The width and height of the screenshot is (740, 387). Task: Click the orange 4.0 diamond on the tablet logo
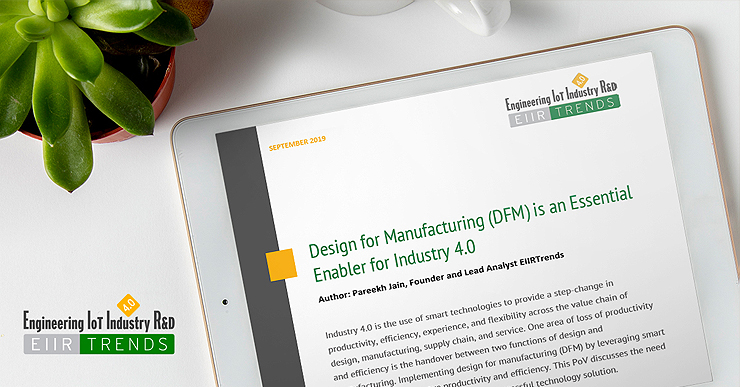coord(580,81)
